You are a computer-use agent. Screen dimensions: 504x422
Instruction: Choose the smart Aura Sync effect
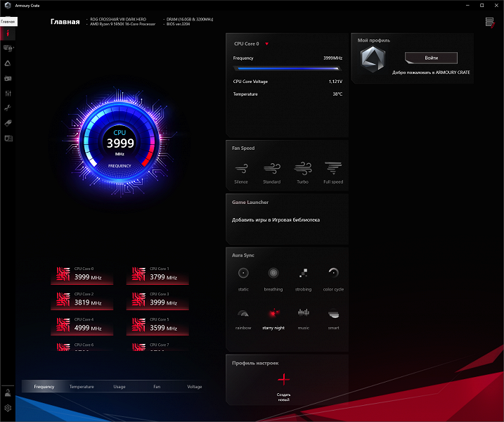pos(333,319)
